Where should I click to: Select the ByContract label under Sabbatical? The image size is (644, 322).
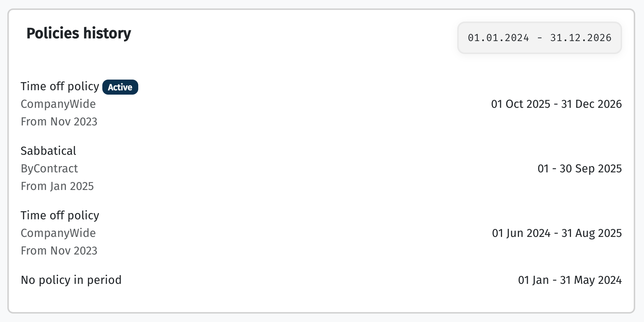click(x=49, y=168)
